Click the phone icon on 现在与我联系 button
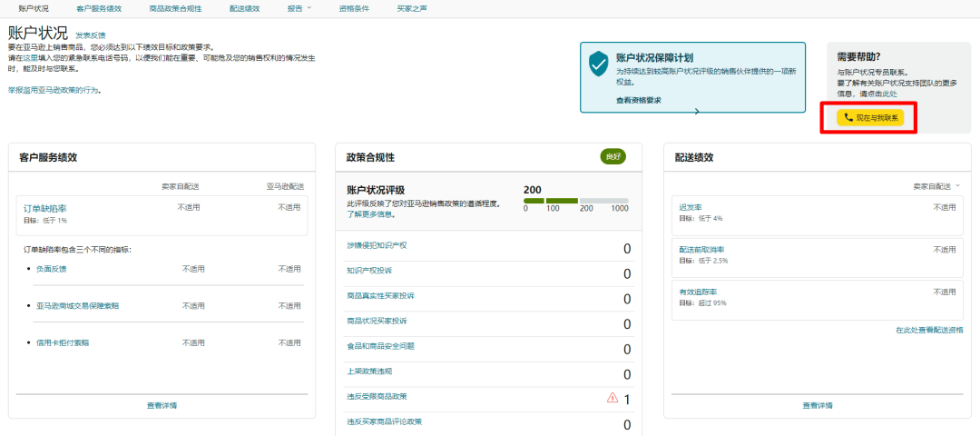The image size is (980, 436). tap(848, 117)
